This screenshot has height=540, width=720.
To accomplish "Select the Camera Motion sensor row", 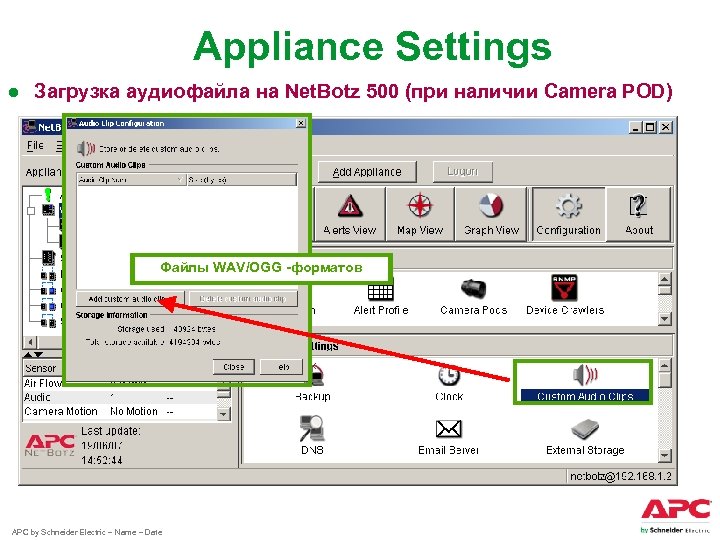I will pyautogui.click(x=119, y=411).
